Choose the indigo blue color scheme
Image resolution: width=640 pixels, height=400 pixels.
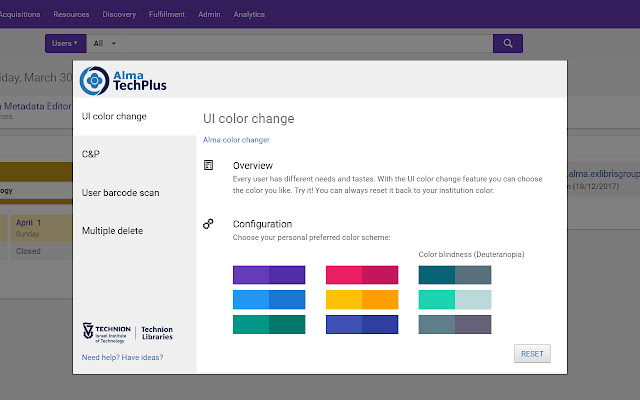(x=362, y=324)
